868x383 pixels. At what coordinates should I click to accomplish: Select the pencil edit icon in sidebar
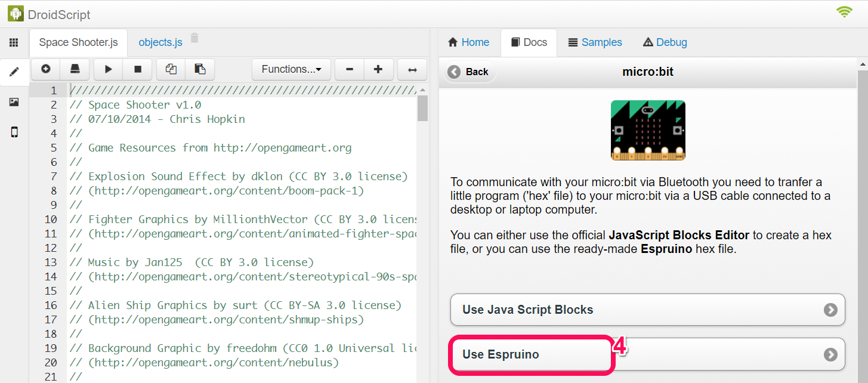[x=14, y=72]
